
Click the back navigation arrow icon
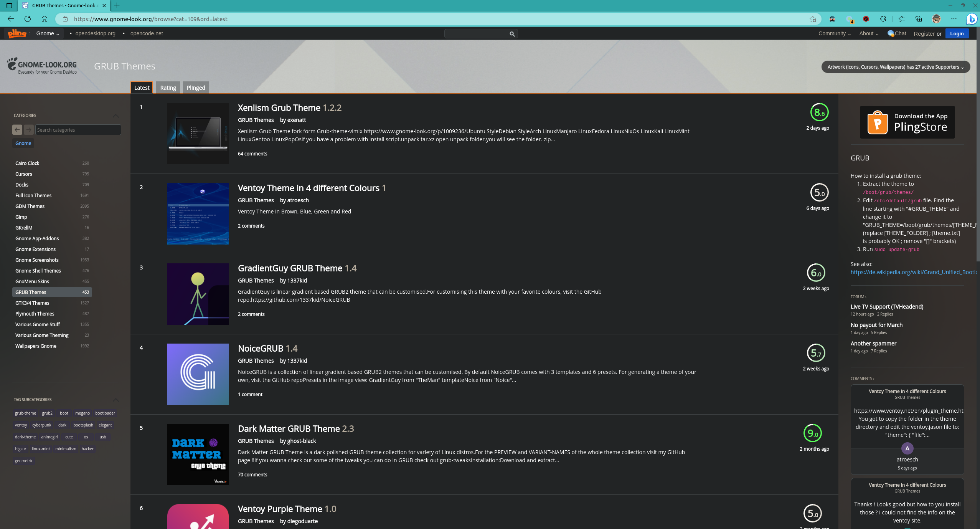coord(10,19)
